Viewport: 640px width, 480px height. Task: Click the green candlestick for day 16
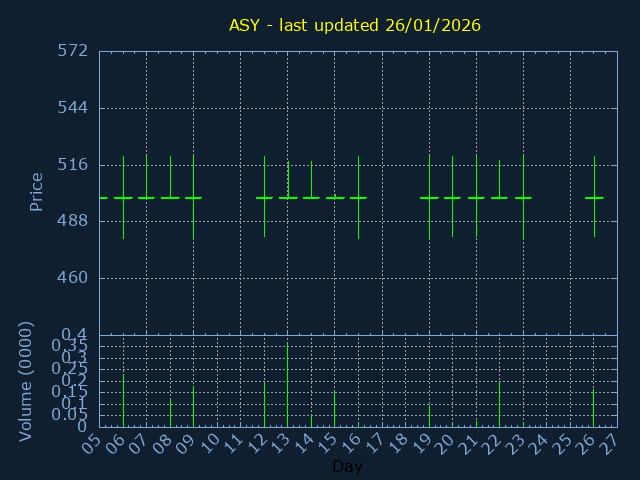coord(358,197)
